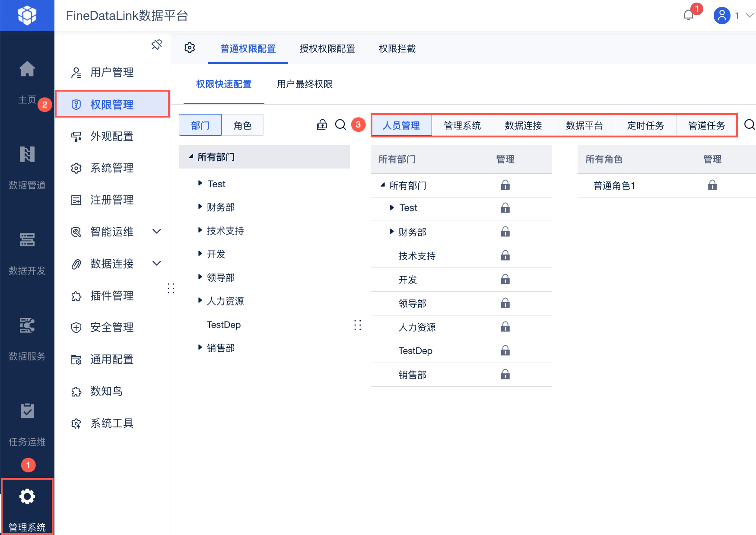
Task: Expand Test in the permission table
Action: pos(392,207)
